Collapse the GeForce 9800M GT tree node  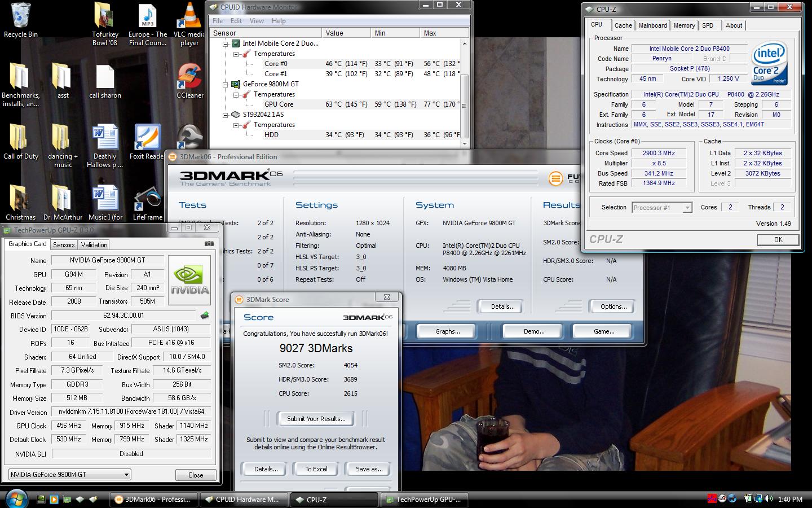tap(226, 84)
